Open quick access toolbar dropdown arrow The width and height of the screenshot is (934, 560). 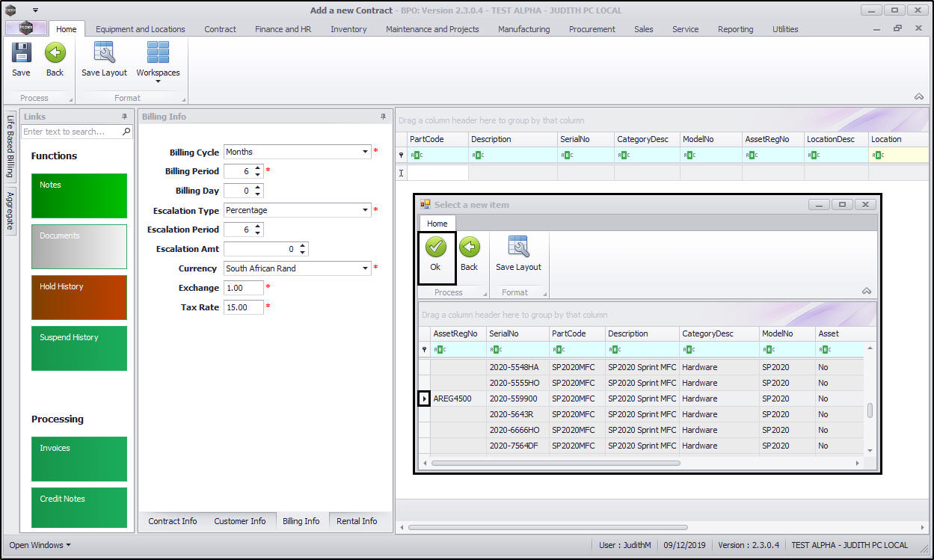pos(35,10)
